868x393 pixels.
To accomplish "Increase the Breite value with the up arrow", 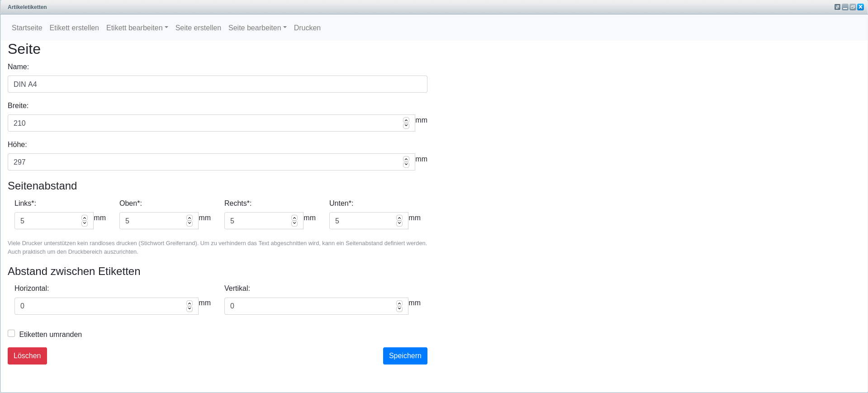I will click(406, 120).
